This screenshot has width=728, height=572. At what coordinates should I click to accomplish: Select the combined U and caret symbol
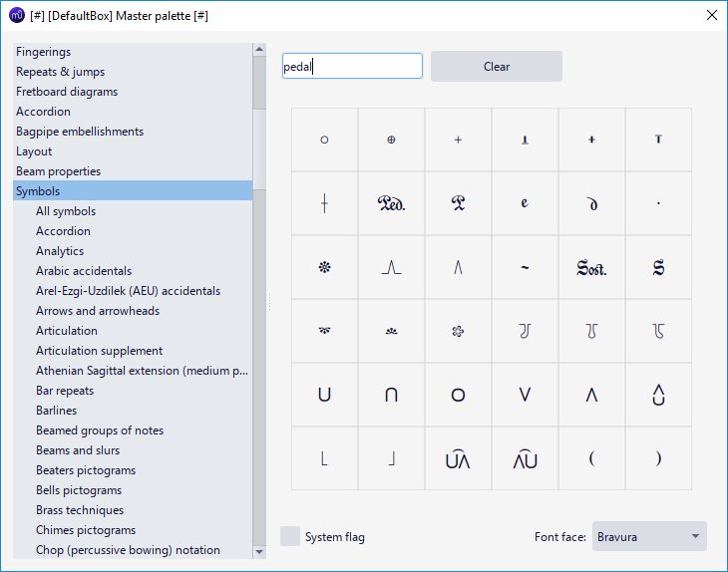click(x=458, y=458)
